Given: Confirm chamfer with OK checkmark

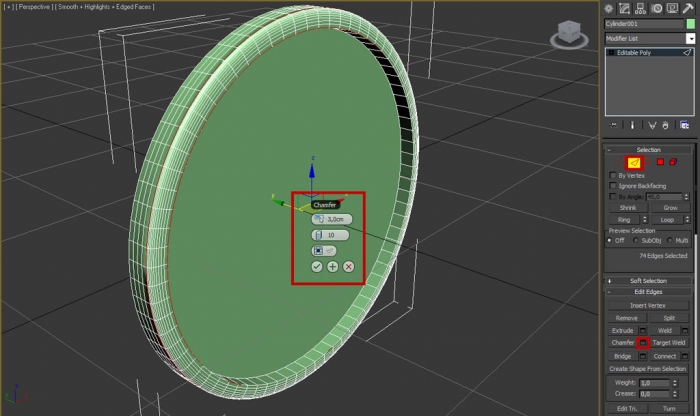Looking at the screenshot, I should 317,266.
